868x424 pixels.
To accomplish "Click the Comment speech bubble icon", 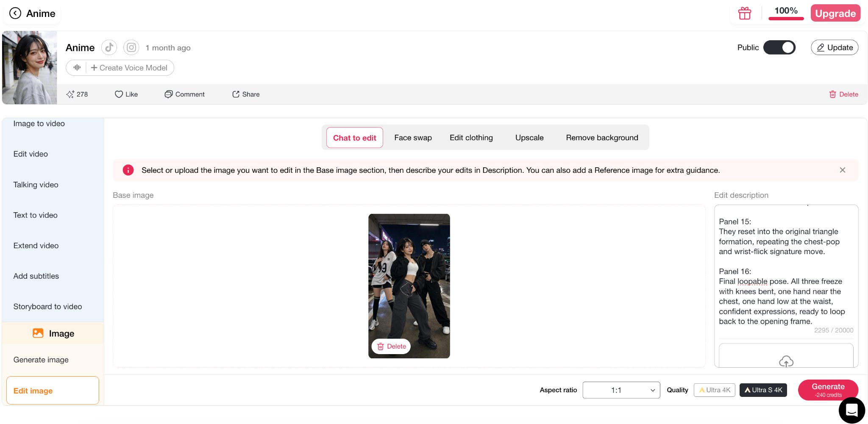I will pyautogui.click(x=168, y=94).
